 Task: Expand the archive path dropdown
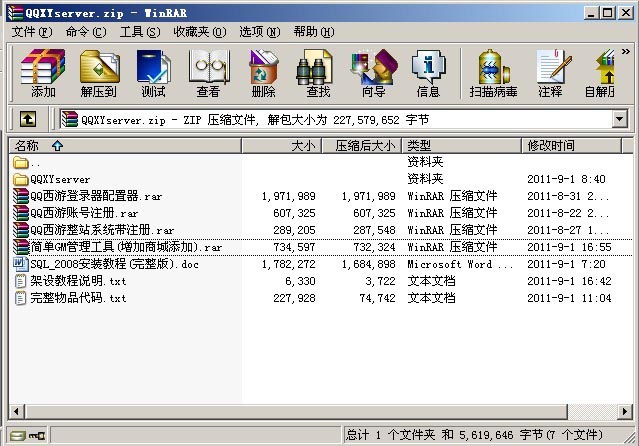pyautogui.click(x=619, y=119)
